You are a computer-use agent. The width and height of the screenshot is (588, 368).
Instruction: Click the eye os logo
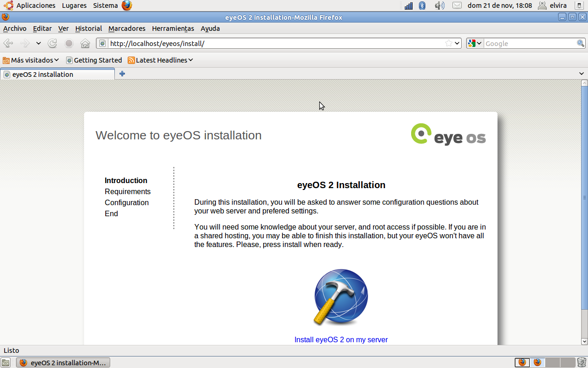click(448, 134)
